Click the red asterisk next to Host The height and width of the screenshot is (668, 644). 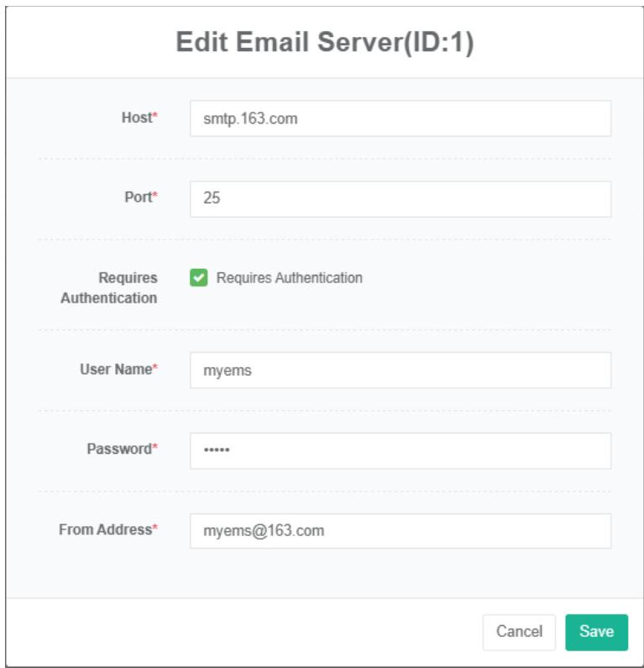point(154,118)
